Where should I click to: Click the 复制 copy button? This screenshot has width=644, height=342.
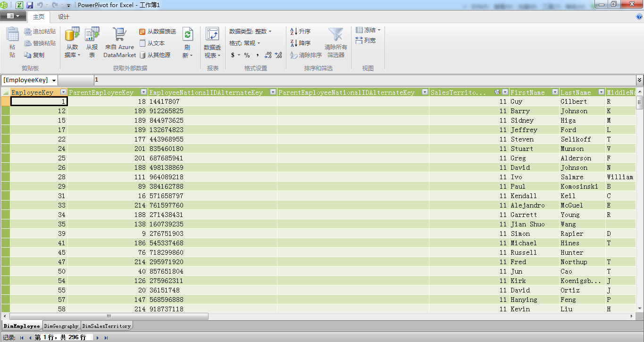tap(34, 55)
